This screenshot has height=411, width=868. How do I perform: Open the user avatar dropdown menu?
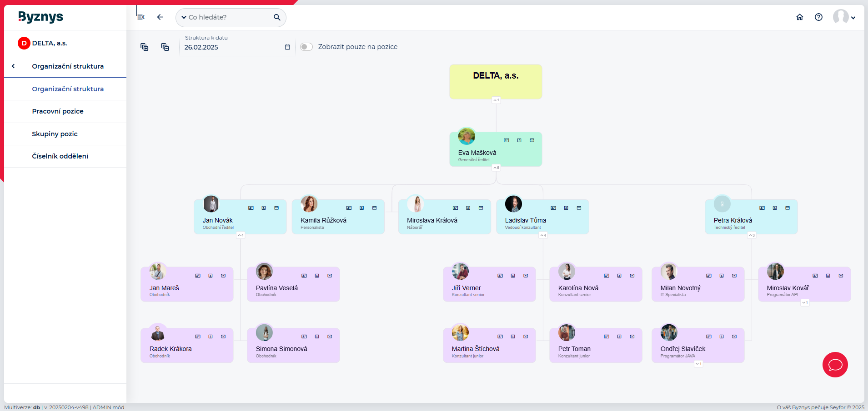coord(844,17)
